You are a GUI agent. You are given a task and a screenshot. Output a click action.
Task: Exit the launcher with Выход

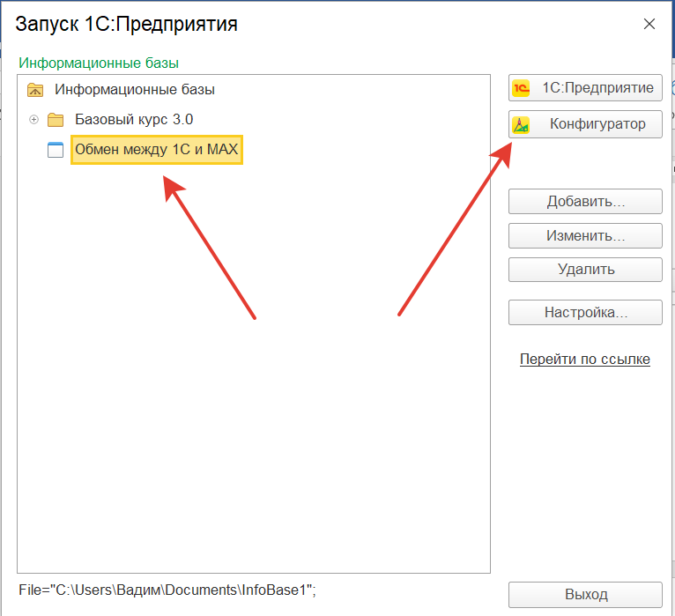click(585, 595)
